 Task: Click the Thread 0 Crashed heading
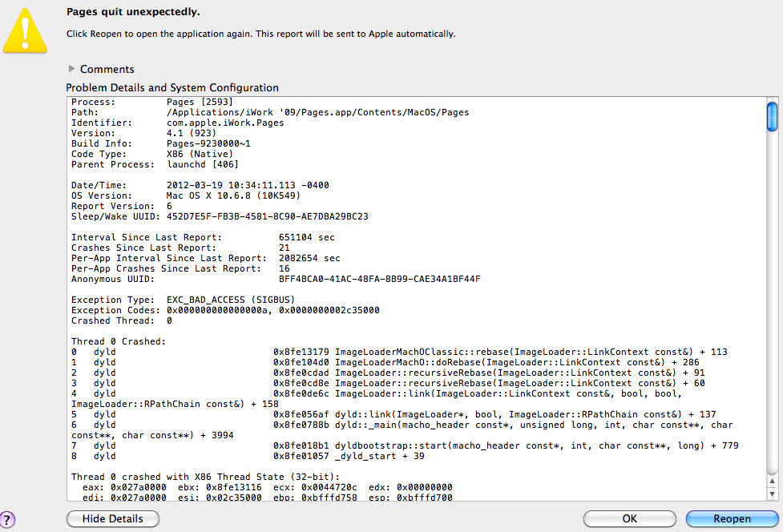pos(119,341)
